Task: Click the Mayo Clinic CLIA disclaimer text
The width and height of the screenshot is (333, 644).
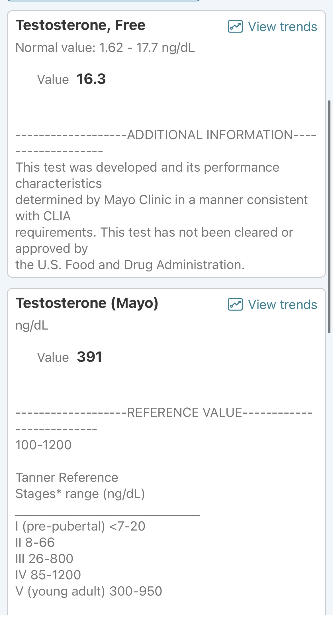Action: [x=161, y=216]
